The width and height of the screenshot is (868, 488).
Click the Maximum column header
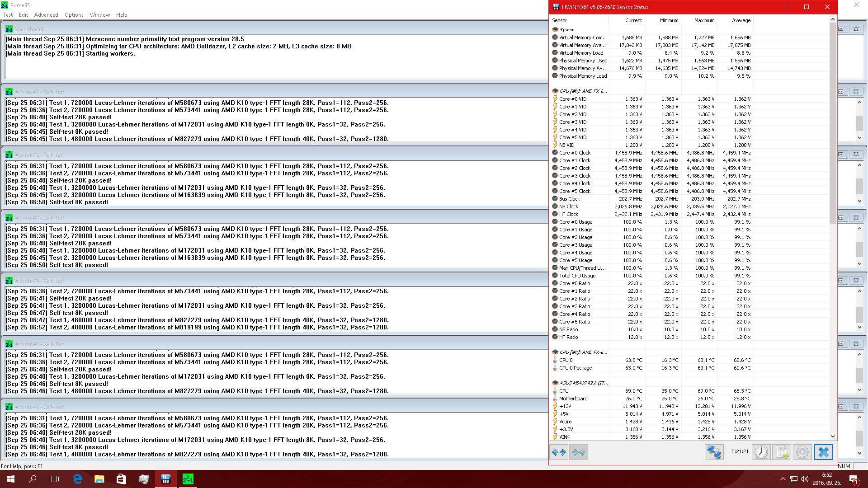pos(704,20)
